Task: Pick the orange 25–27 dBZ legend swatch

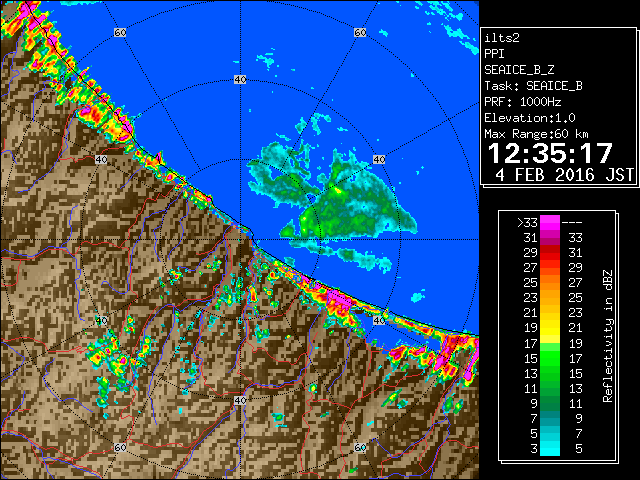Action: pos(550,282)
